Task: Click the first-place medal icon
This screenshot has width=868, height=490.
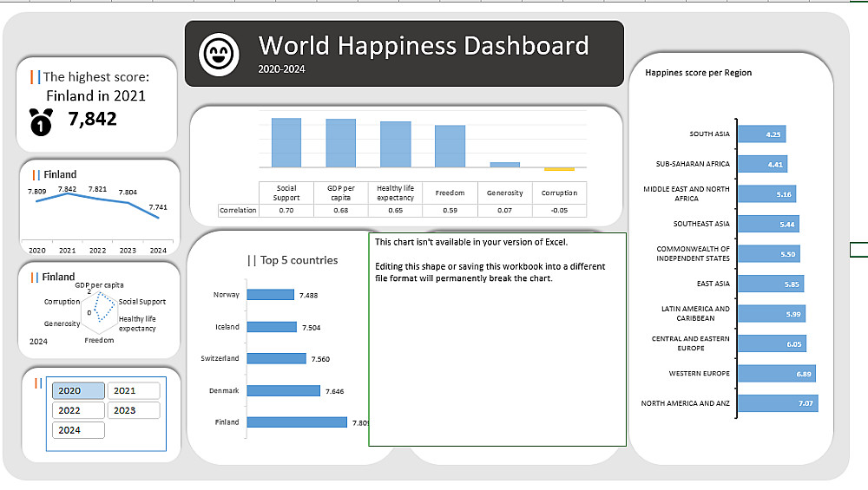Action: pyautogui.click(x=41, y=121)
